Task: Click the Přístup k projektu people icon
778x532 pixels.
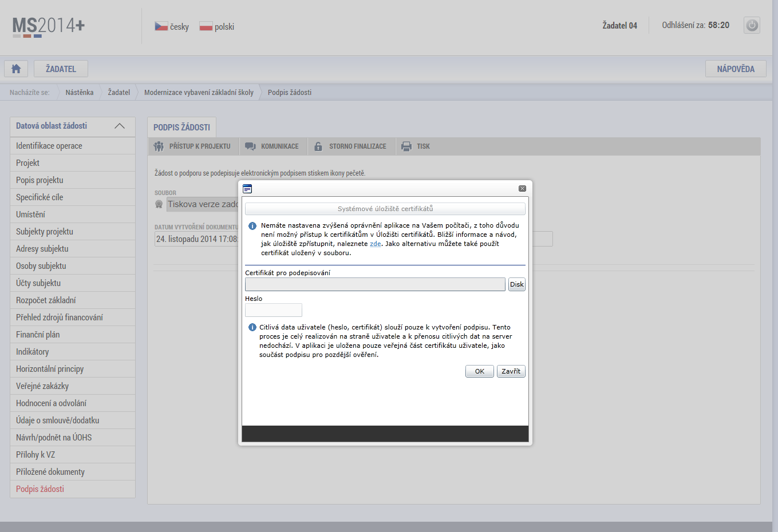Action: point(159,146)
